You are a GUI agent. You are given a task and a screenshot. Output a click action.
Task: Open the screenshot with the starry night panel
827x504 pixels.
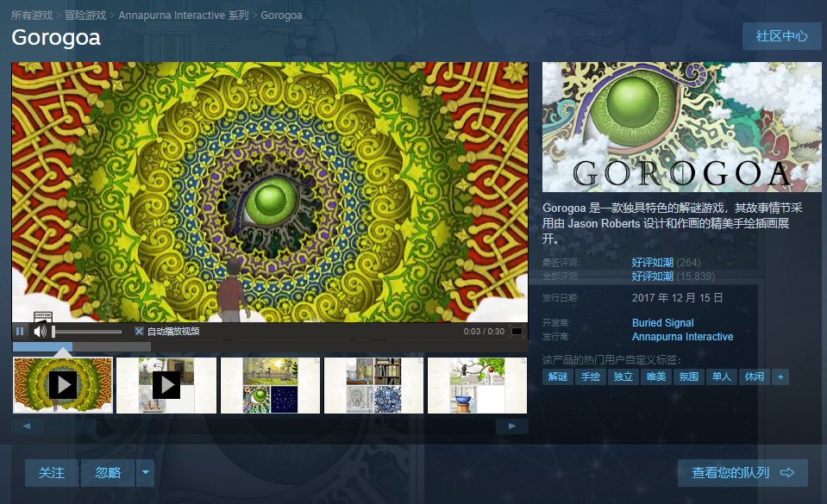(270, 385)
